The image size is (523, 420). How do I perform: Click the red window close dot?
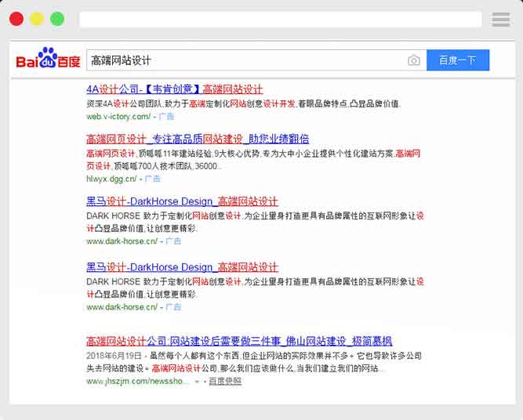[x=16, y=19]
